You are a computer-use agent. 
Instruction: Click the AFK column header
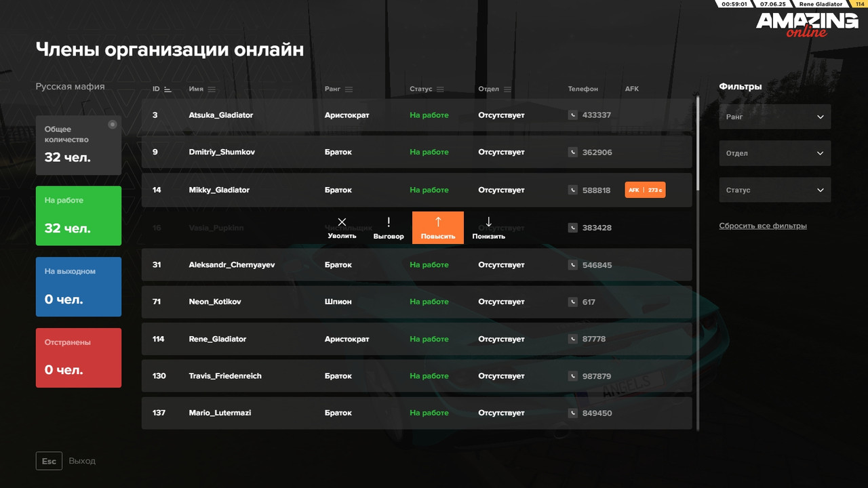[x=632, y=89]
